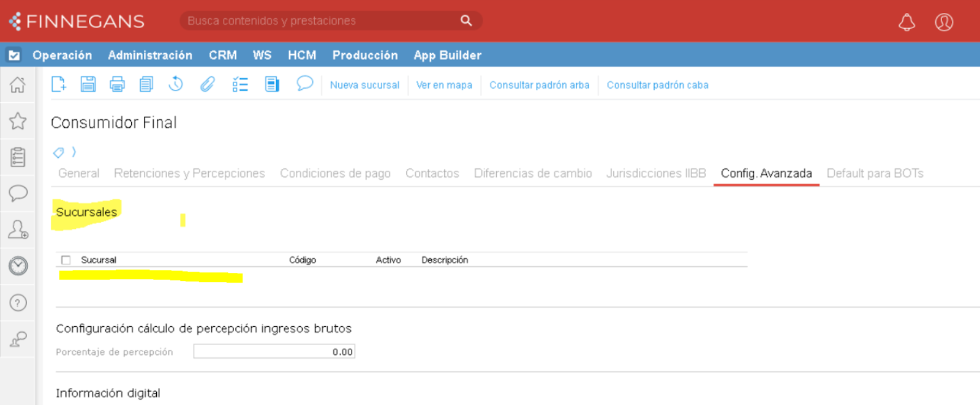Expand the tag chevron below Consumidor Final

[74, 152]
